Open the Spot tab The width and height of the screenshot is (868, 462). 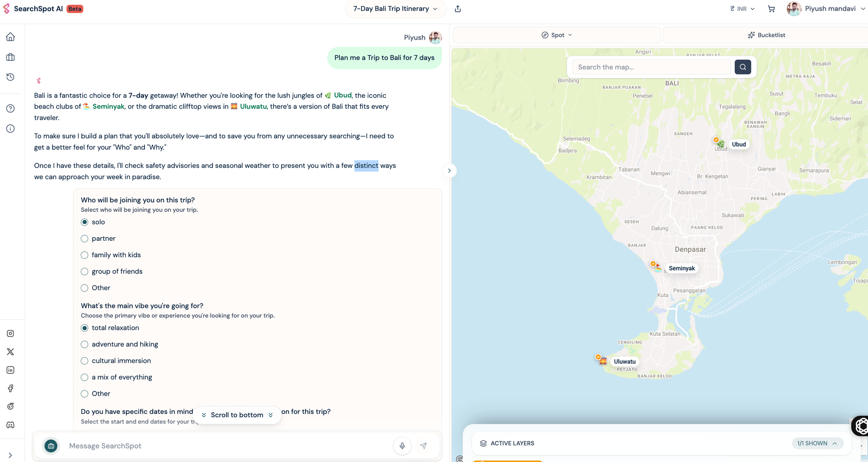(557, 35)
